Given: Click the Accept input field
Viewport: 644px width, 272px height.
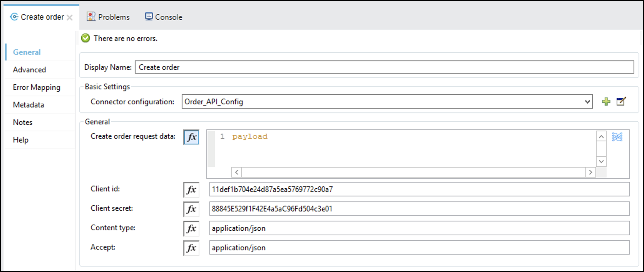Looking at the screenshot, I should [419, 248].
